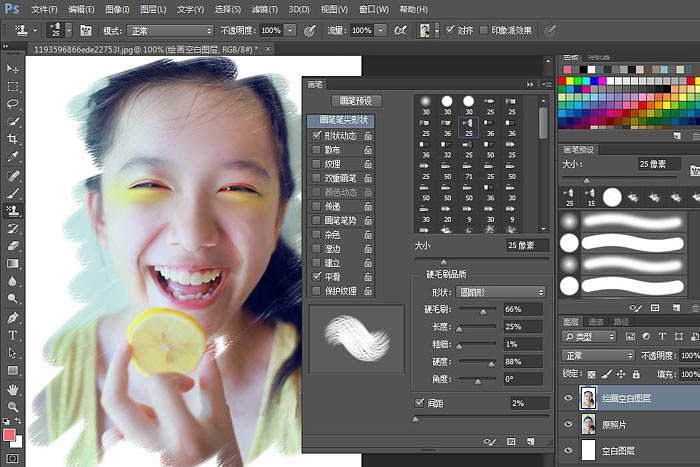Select the Eraser tool
The image size is (700, 467).
point(13,245)
